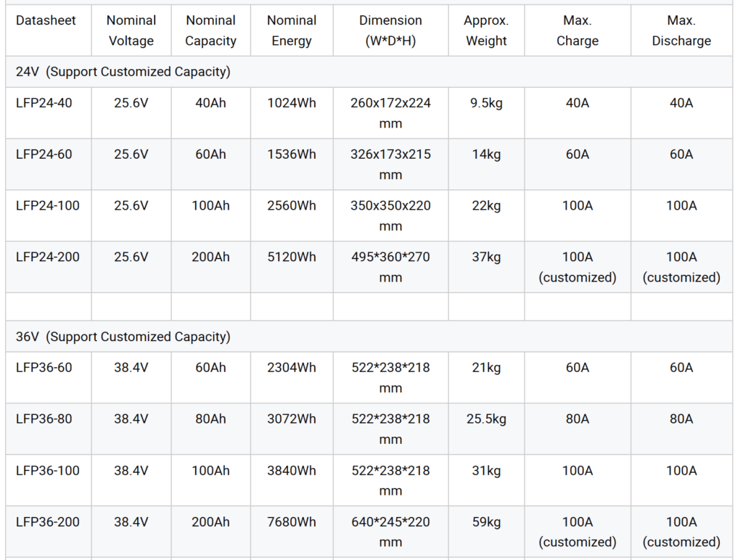Select the LFP24-60 datasheet cell

tap(44, 155)
